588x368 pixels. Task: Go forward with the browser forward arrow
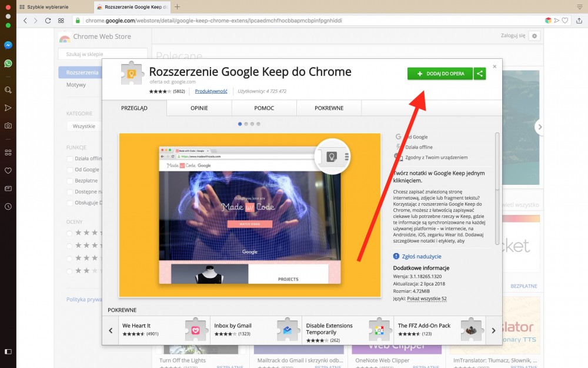pos(36,21)
